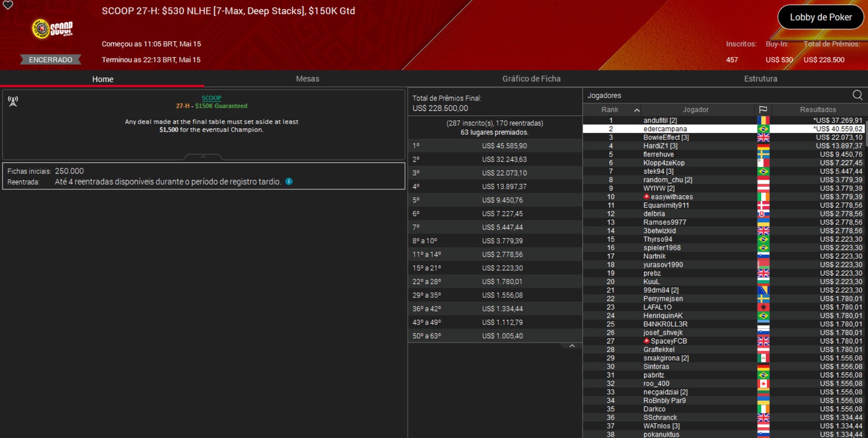Select player necgaidziai [2]

[665, 392]
